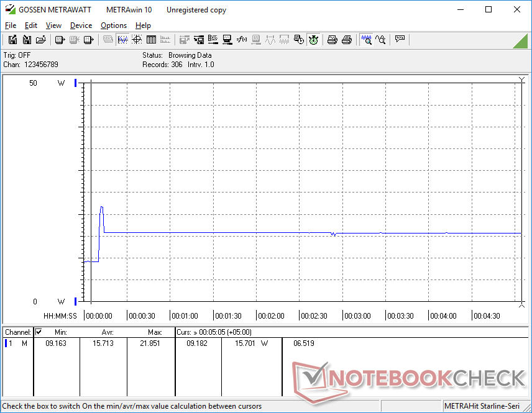Viewport: 532px width, 413px height.
Task: Click the Avr value 15.713
Action: click(x=103, y=343)
